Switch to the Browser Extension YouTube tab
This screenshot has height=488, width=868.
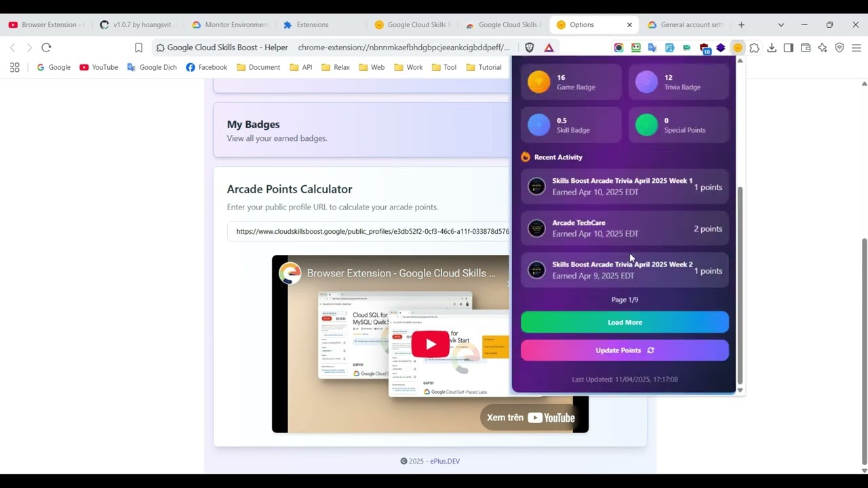click(x=46, y=24)
